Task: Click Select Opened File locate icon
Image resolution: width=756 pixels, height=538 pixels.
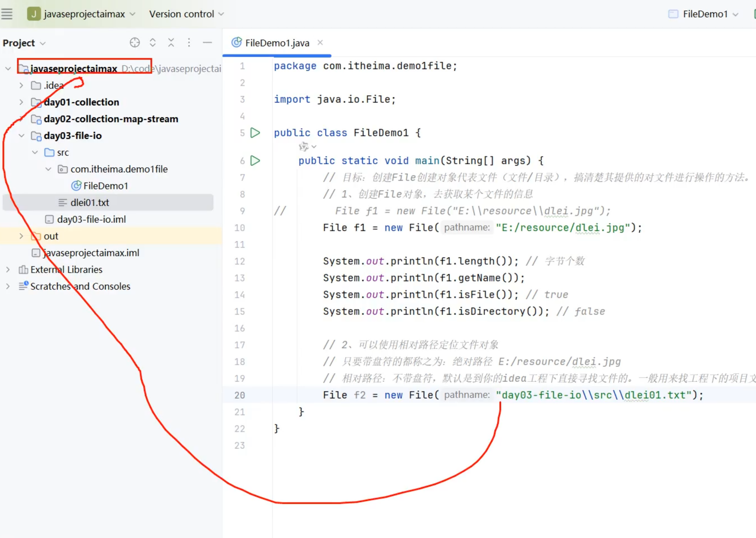Action: [135, 43]
